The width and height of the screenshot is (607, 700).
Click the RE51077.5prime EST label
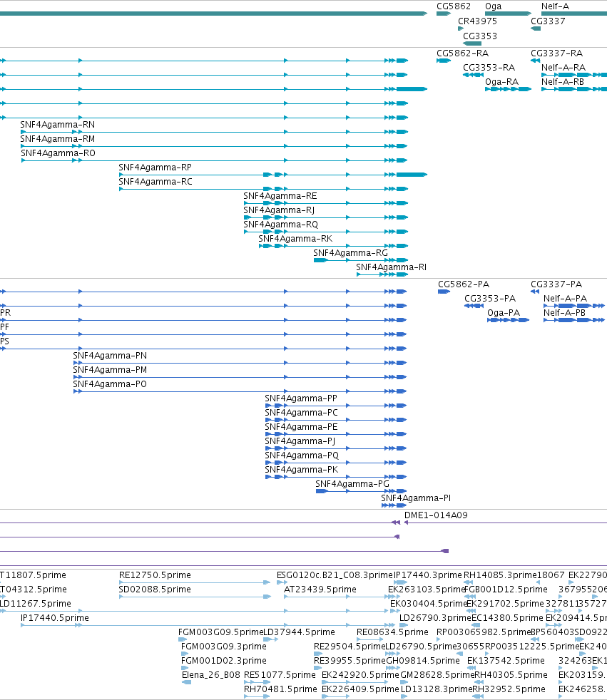(280, 676)
